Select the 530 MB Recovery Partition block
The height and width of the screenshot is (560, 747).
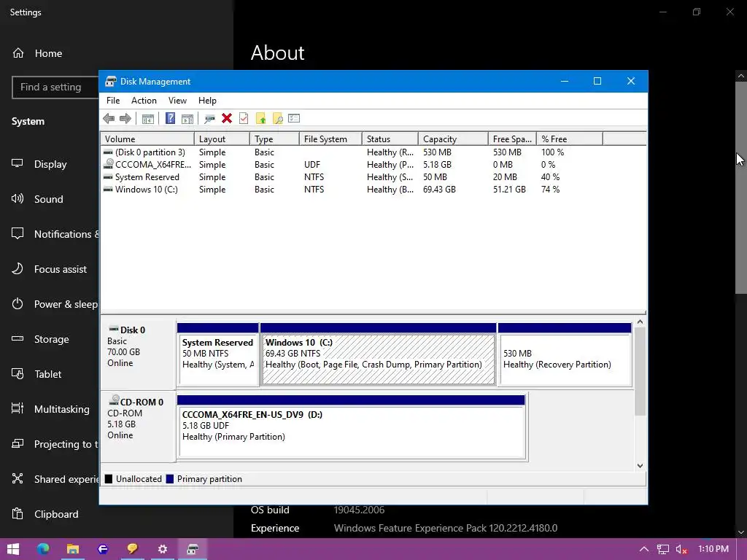(x=565, y=354)
